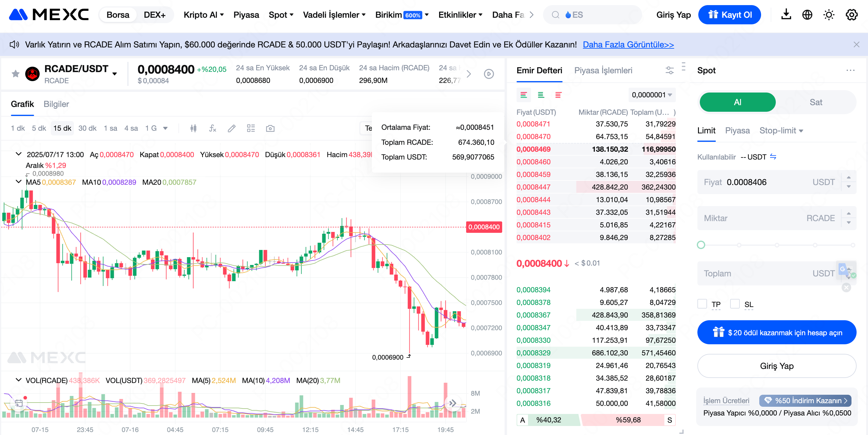
Task: Open the Piyasa İşlemleri tab
Action: click(x=603, y=70)
